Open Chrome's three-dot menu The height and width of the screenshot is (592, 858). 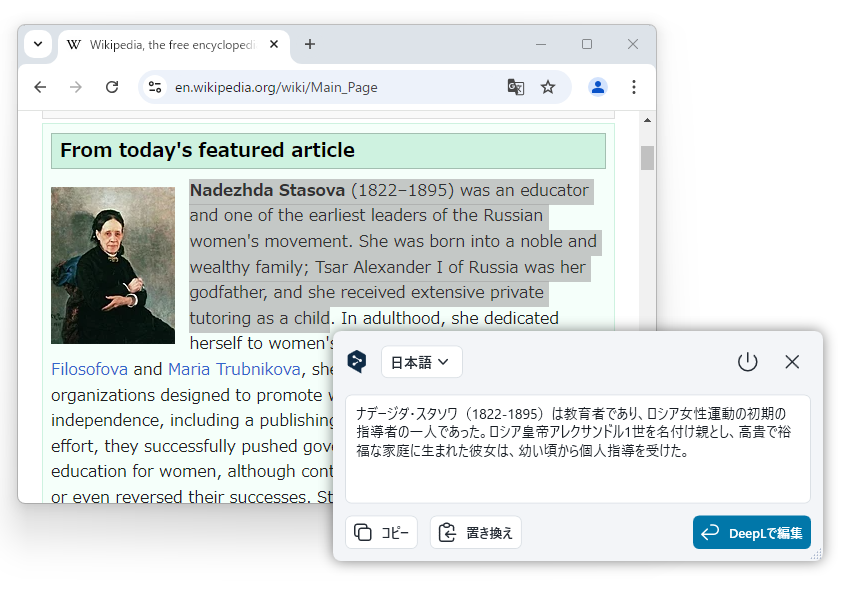coord(634,87)
